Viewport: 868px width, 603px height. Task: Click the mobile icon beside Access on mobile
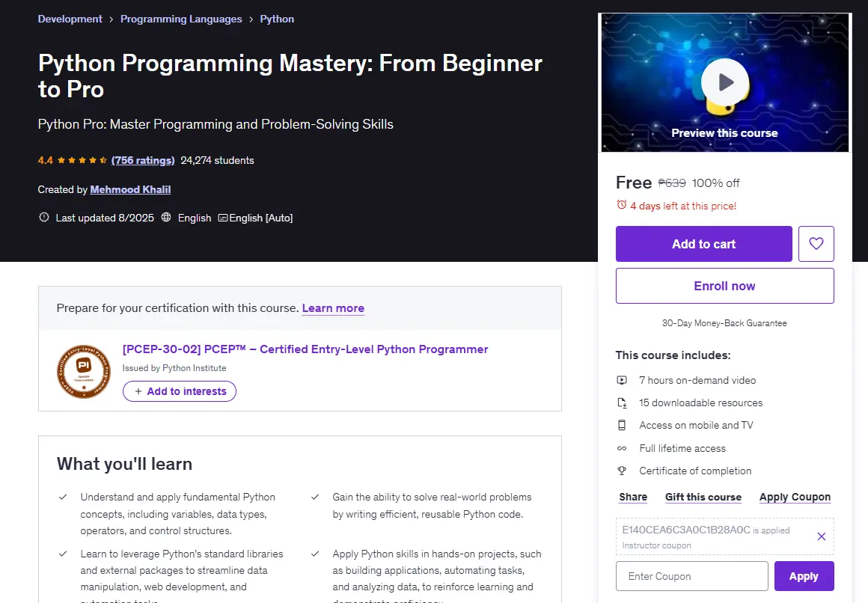coord(622,425)
